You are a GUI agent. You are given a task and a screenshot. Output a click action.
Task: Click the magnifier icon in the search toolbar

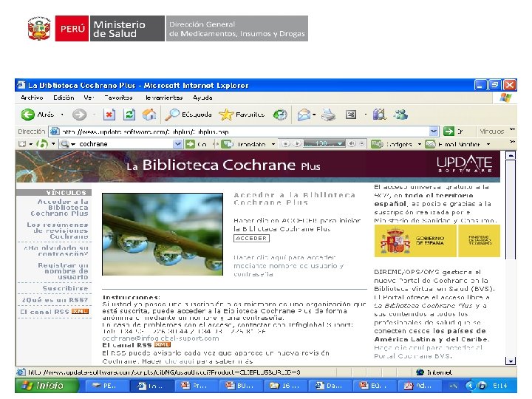[x=64, y=144]
